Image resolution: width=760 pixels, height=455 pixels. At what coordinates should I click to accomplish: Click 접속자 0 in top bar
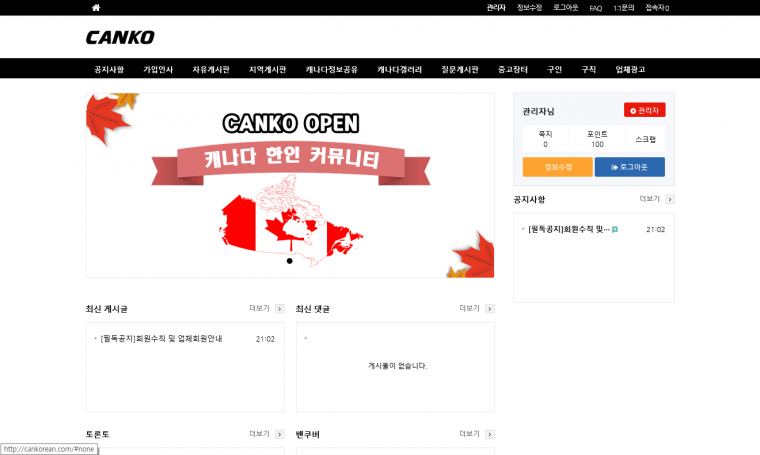(657, 8)
